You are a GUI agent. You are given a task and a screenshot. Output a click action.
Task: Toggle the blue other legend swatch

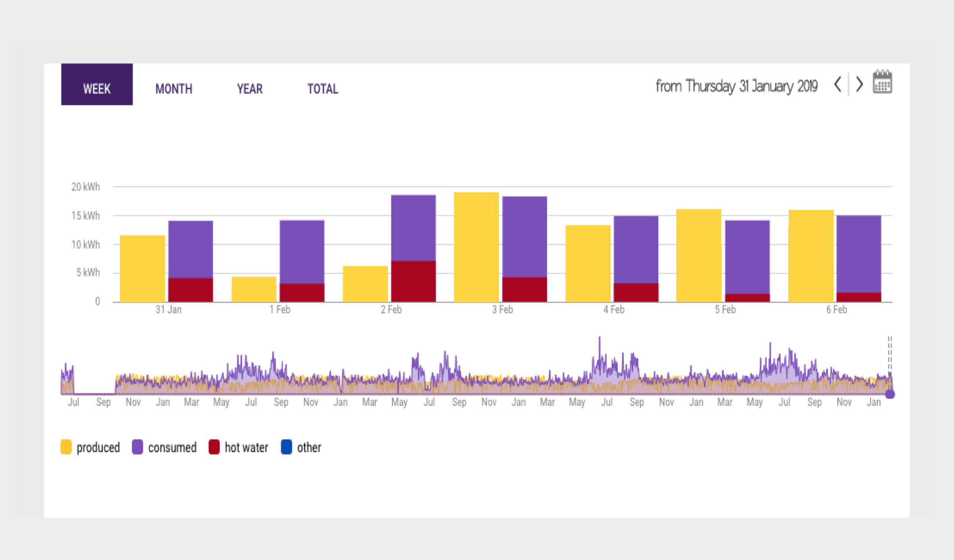click(286, 447)
